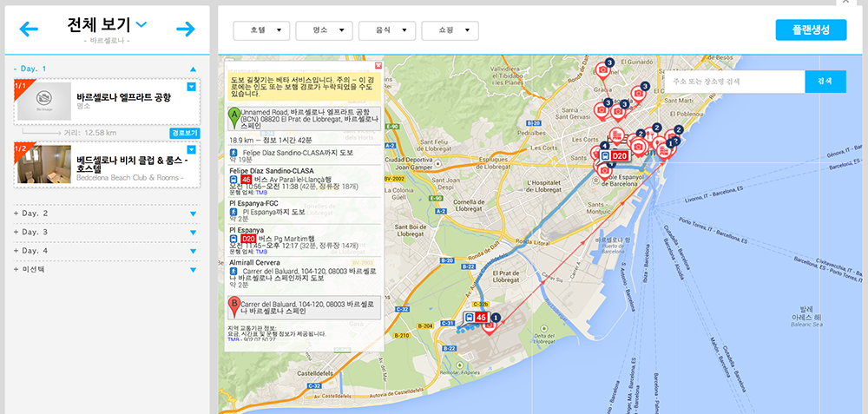Open the 전체 보기 dropdown chevron
The height and width of the screenshot is (414, 868).
click(141, 23)
